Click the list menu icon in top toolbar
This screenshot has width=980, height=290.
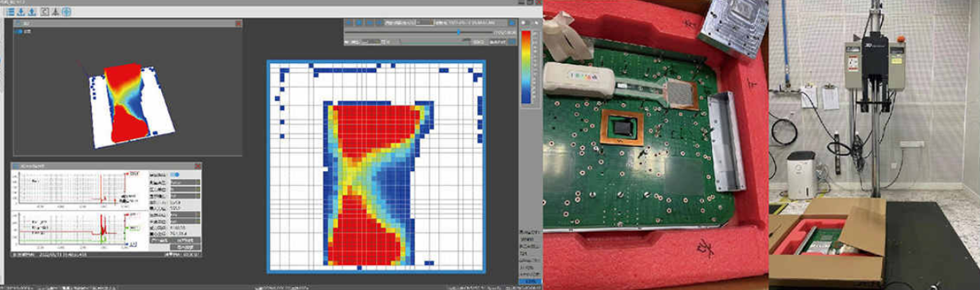(10, 12)
